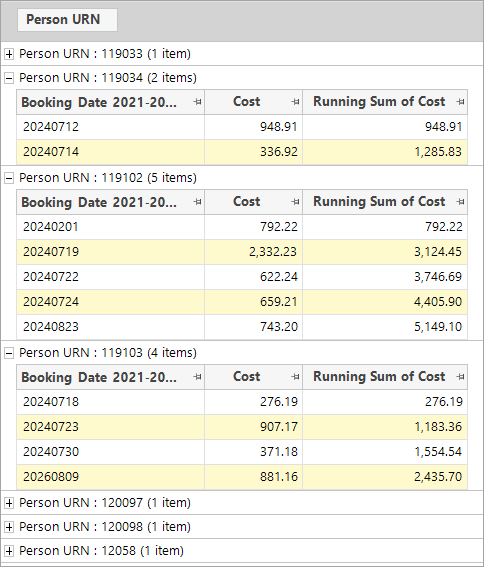Screen dimensions: 484x567
Task: Pin Cost column in 119103 group
Action: (296, 377)
